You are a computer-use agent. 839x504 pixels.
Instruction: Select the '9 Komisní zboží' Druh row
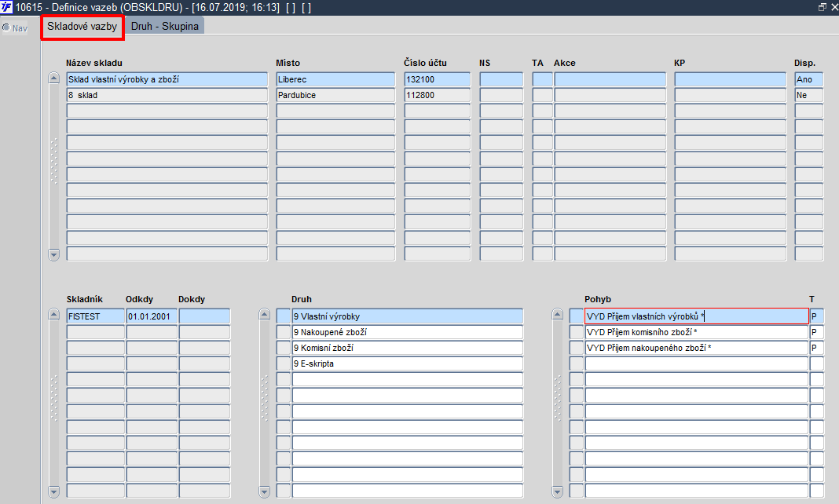(x=407, y=348)
